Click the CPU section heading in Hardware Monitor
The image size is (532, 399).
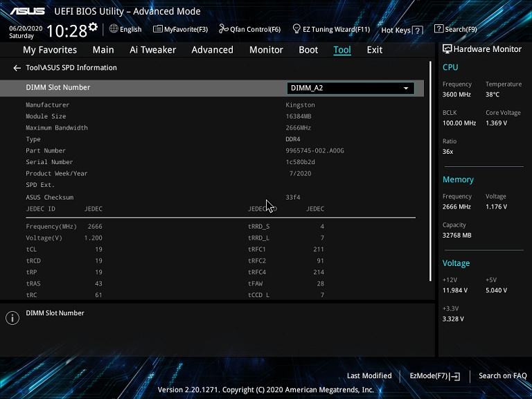coord(450,67)
